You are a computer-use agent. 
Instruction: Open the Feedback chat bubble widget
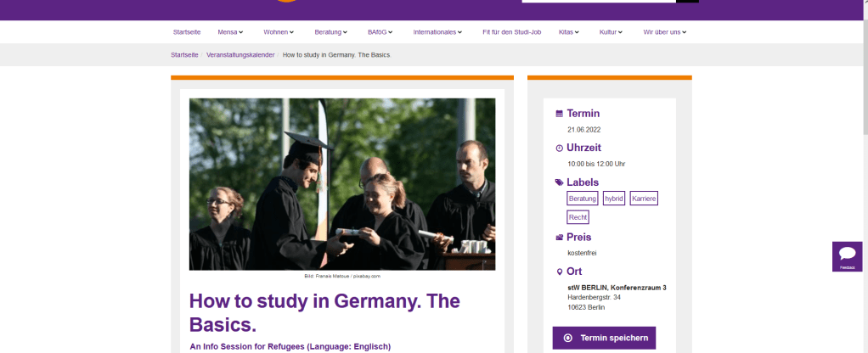click(847, 255)
